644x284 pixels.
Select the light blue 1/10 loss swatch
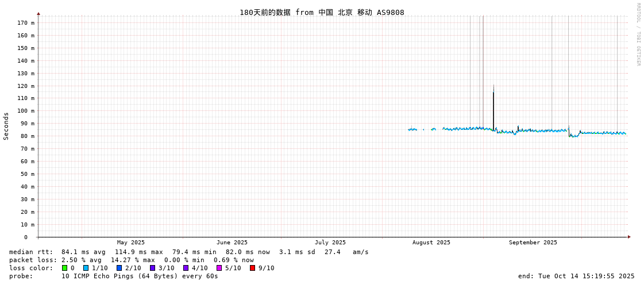click(86, 268)
